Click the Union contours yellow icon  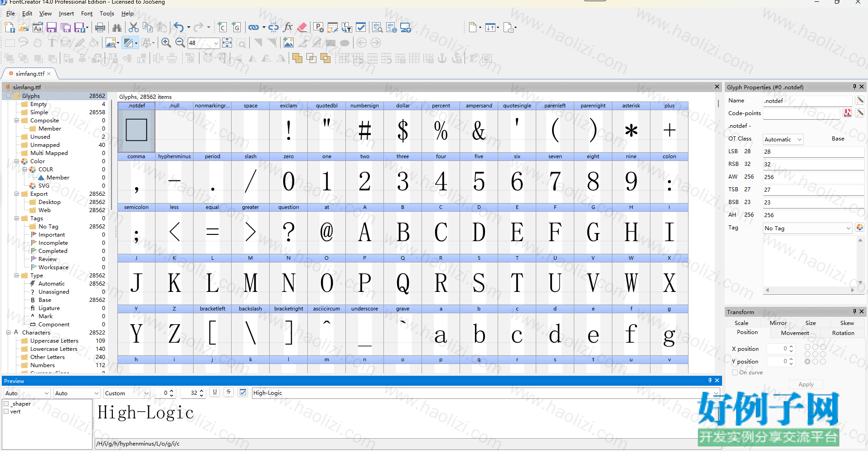click(297, 58)
